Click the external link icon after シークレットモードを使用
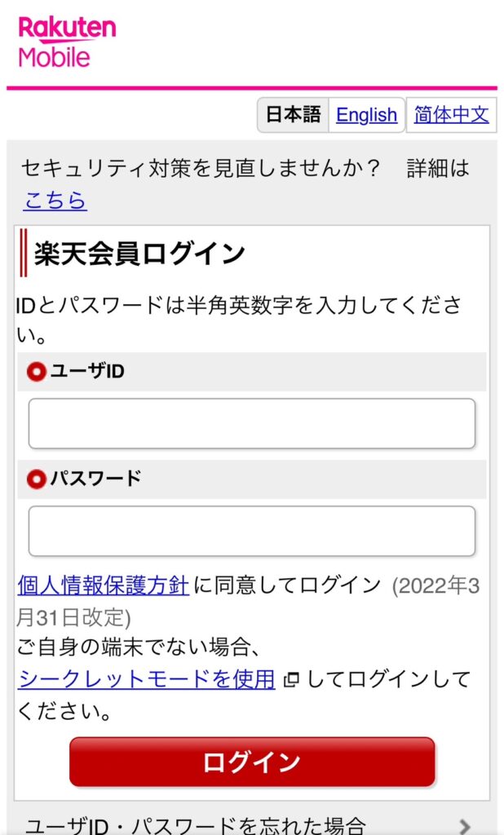The height and width of the screenshot is (835, 504). click(290, 680)
